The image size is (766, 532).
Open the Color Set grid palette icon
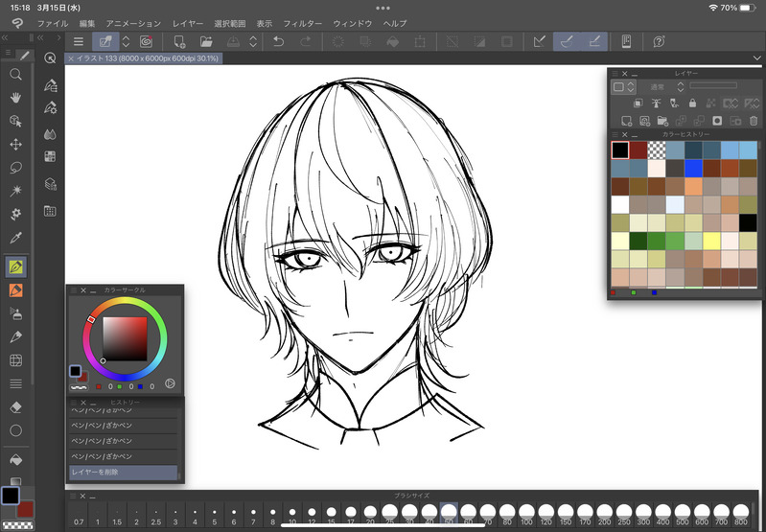[x=50, y=156]
